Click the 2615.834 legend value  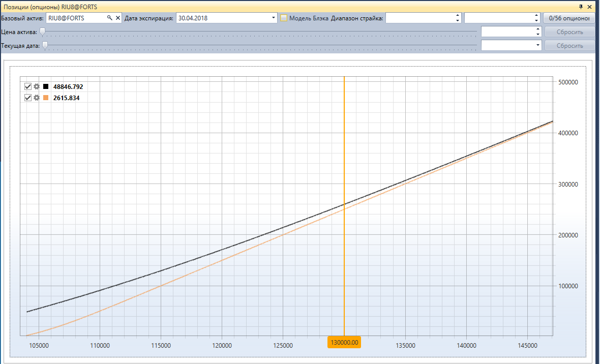tap(67, 98)
